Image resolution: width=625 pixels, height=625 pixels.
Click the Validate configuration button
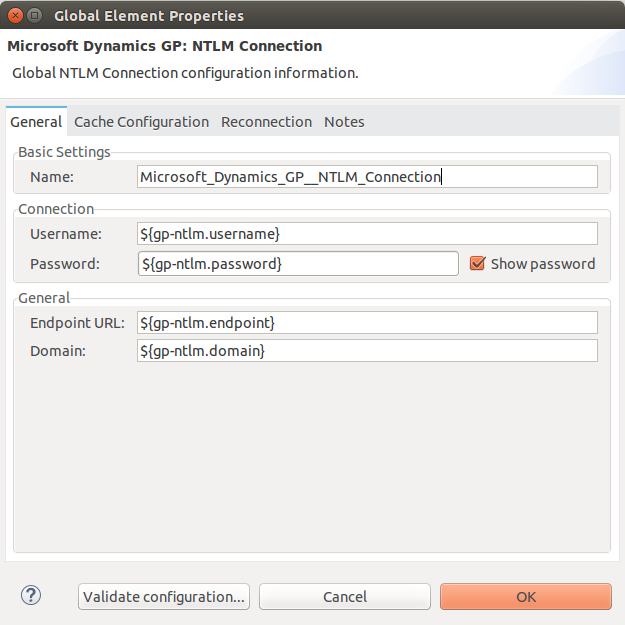coord(164,597)
